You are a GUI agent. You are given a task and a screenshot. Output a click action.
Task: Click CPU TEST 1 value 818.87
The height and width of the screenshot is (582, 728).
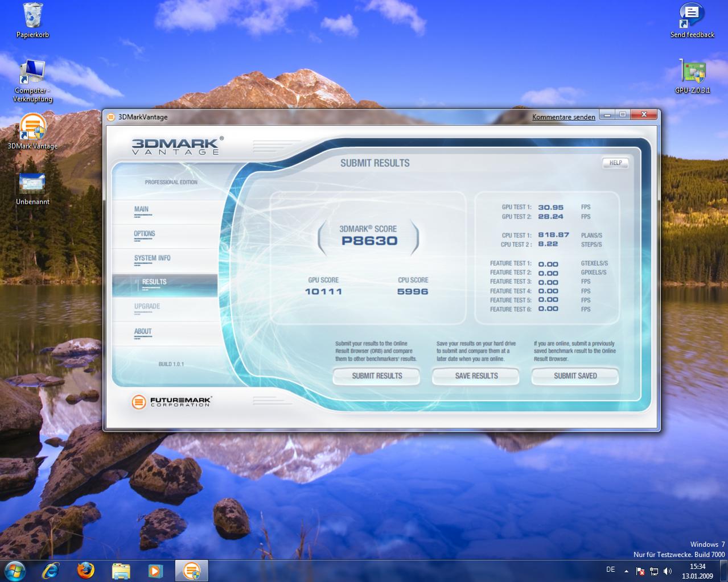click(x=553, y=234)
